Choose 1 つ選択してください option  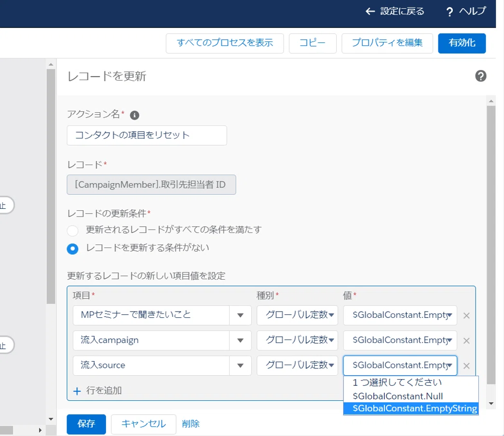tap(411, 382)
